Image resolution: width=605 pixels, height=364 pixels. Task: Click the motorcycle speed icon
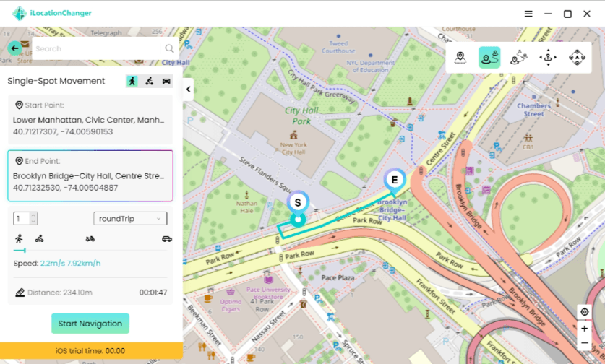tap(90, 238)
